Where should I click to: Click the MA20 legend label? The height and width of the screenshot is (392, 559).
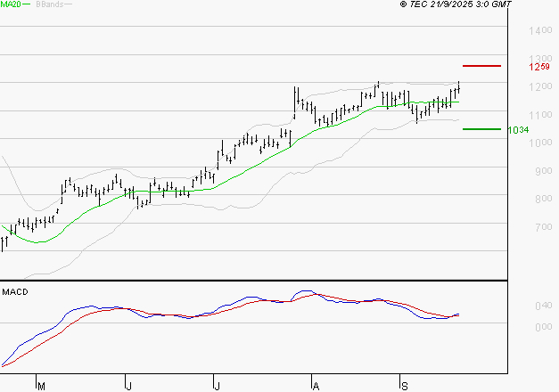tap(11, 4)
